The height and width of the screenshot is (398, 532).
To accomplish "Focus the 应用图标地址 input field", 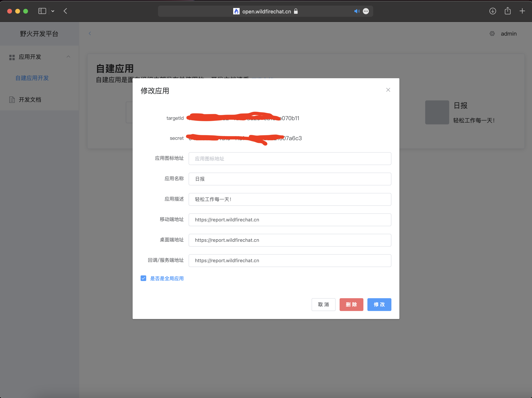I will tap(290, 158).
